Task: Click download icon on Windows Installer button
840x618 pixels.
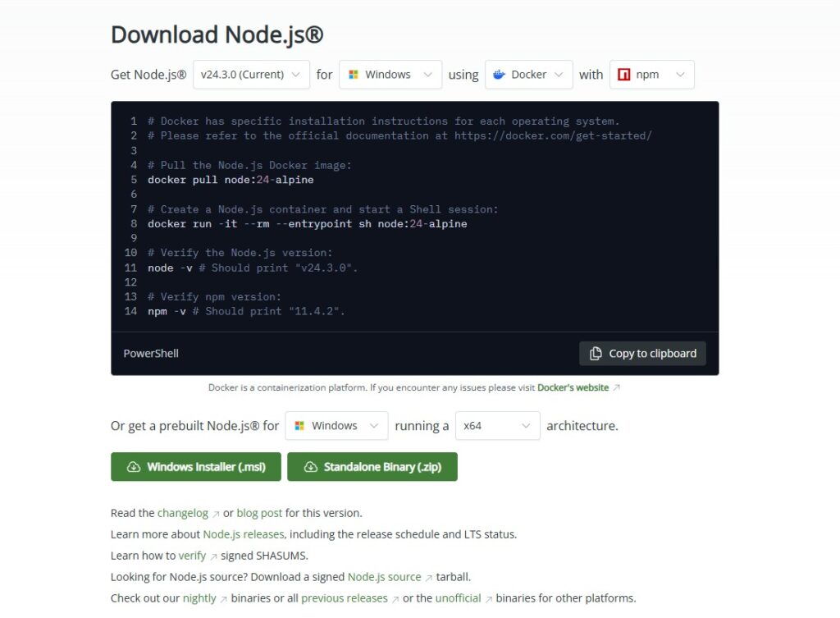Action: (134, 467)
